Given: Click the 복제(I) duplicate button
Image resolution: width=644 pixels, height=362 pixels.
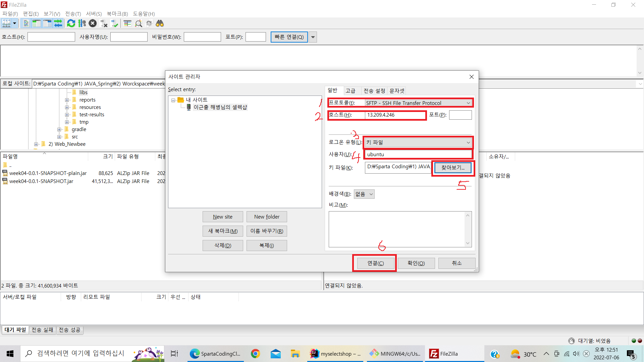Looking at the screenshot, I should [x=267, y=245].
